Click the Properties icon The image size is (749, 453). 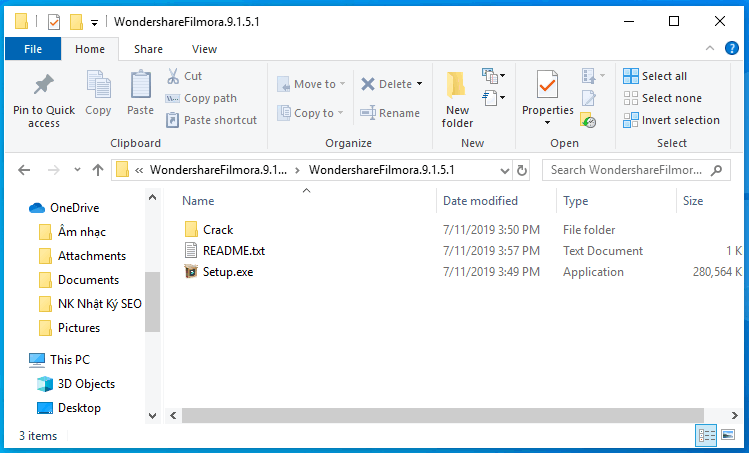(547, 86)
